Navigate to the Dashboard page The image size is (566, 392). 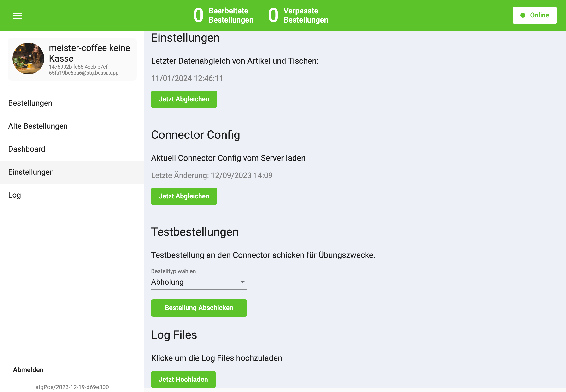26,149
